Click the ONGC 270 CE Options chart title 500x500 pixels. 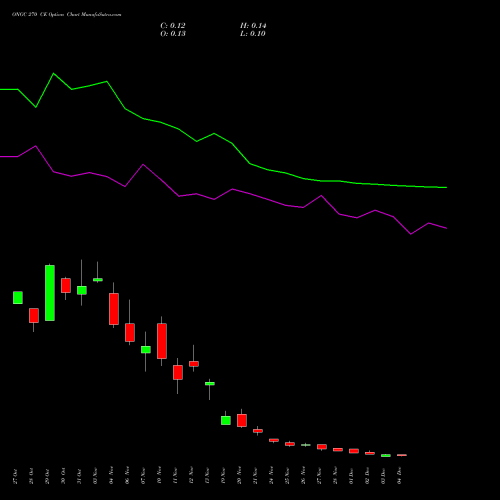coord(67,15)
